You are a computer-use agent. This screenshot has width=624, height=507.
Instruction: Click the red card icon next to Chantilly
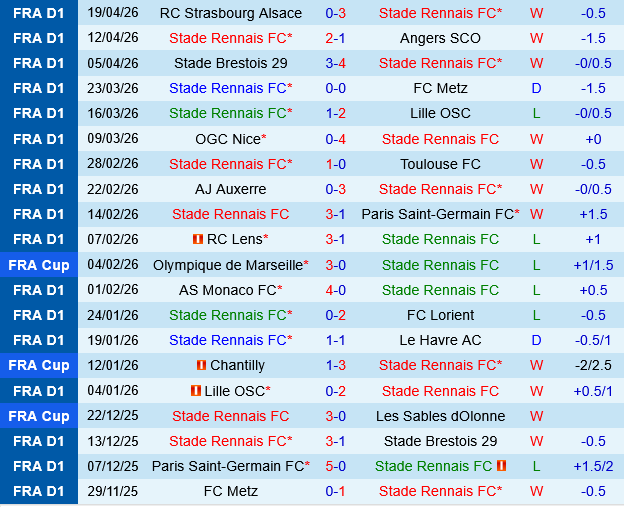[202, 365]
